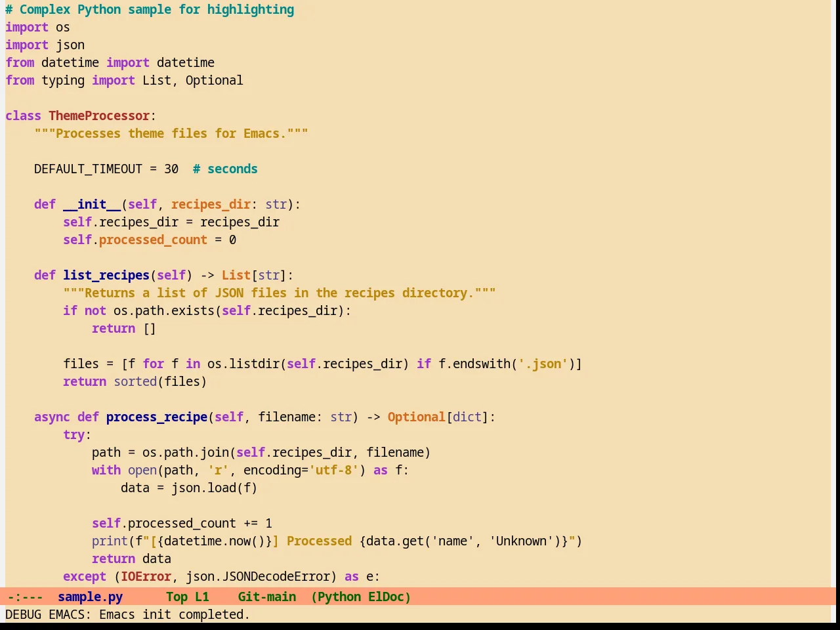Viewport: 840px width, 630px height.
Task: Click 'return []' statement
Action: [x=124, y=328]
